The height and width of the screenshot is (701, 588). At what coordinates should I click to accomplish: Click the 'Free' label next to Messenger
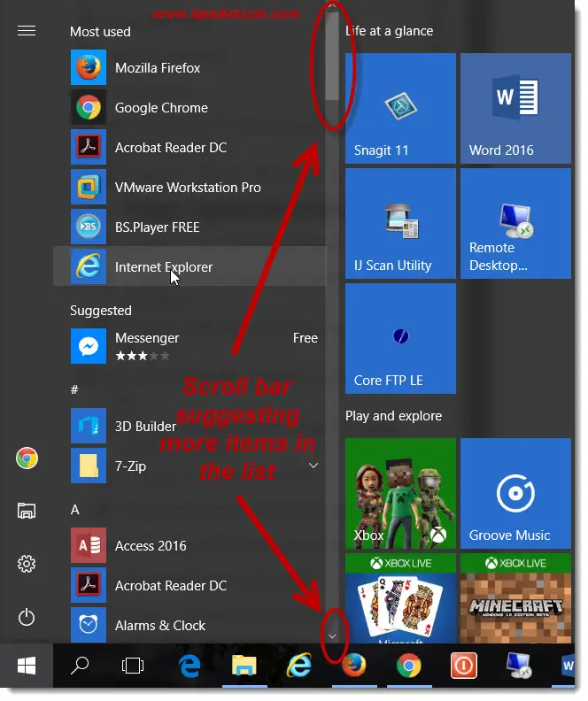click(306, 338)
